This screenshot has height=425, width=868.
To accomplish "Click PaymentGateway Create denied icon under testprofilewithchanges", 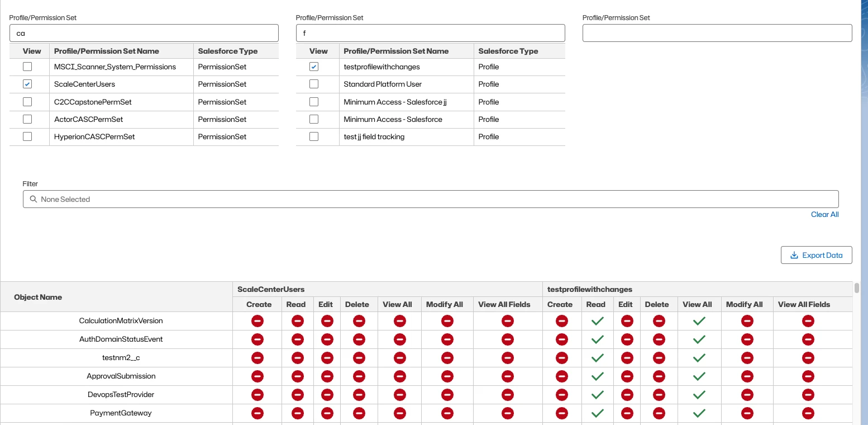I will coord(562,413).
